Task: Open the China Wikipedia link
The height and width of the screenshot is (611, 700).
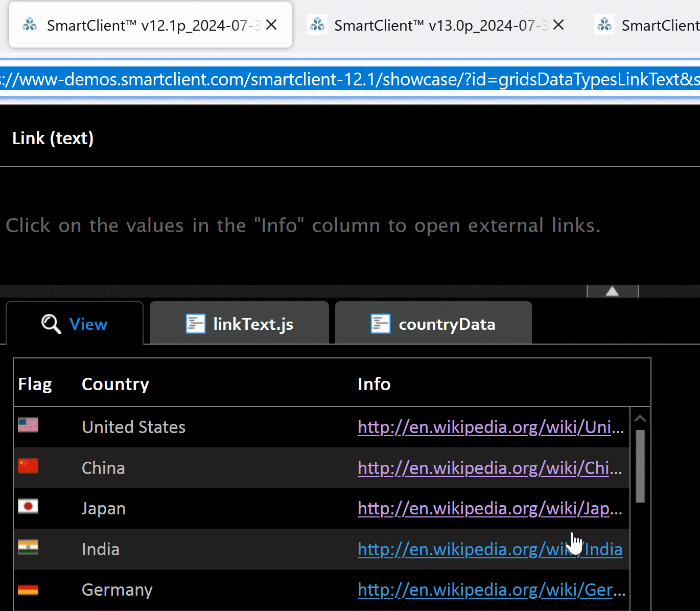Action: coord(489,468)
